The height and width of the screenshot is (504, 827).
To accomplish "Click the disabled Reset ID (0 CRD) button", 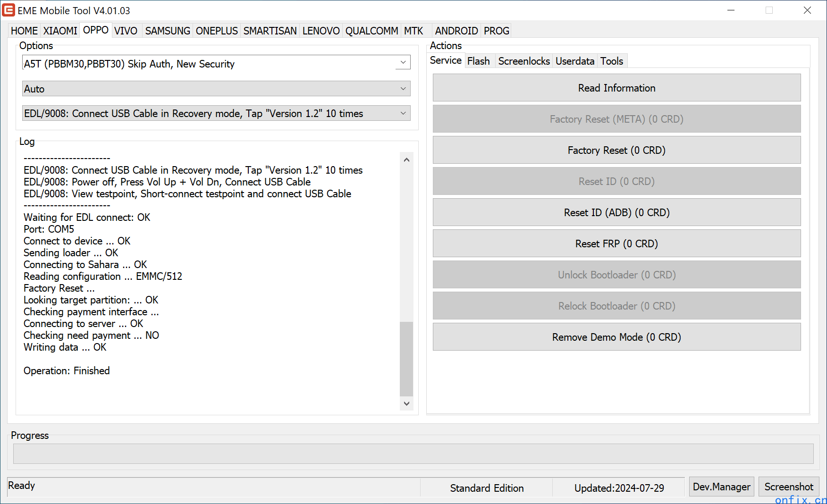I will click(x=616, y=181).
